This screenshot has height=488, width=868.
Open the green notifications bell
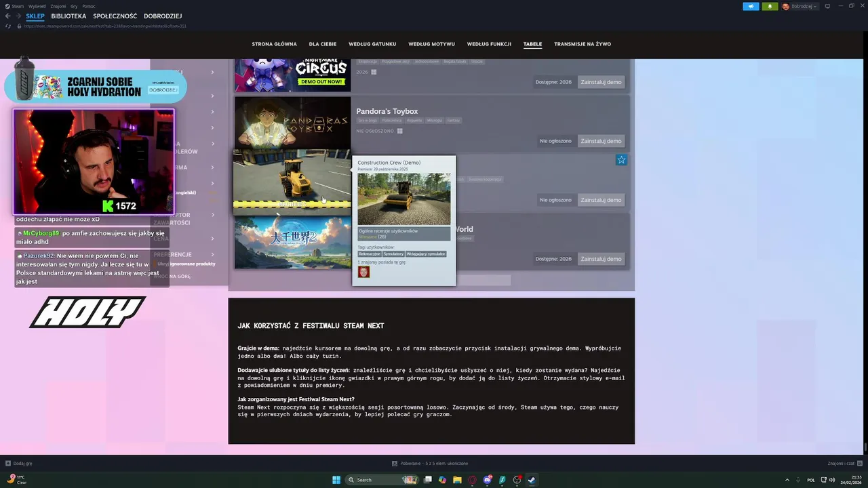point(770,6)
